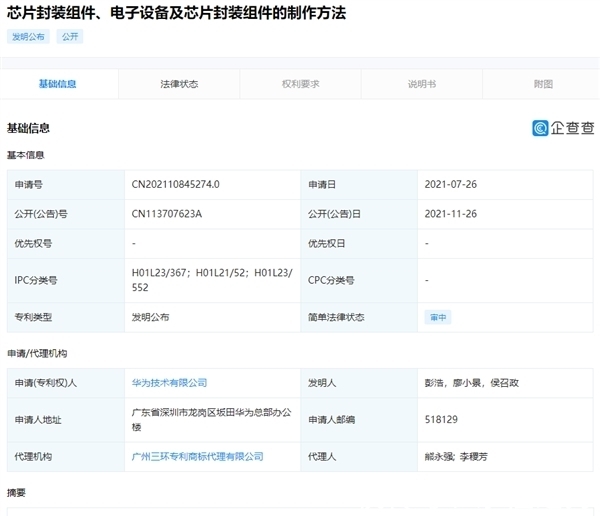Image resolution: width=600 pixels, height=516 pixels.
Task: Click the 摘要 section label
Action: (16, 493)
